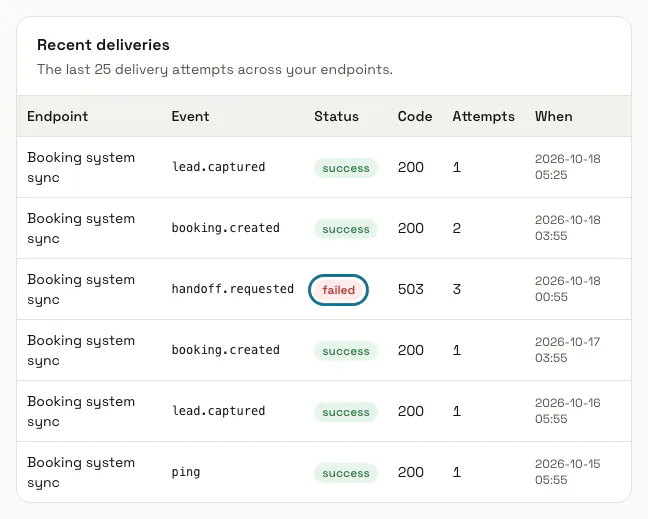This screenshot has height=519, width=648.
Task: Click the Event column header
Action: 190,117
